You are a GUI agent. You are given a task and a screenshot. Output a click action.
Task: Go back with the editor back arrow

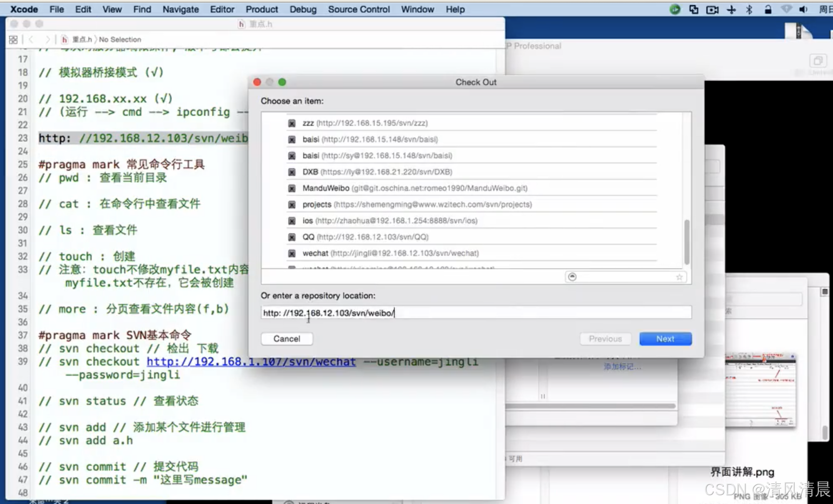pyautogui.click(x=31, y=40)
